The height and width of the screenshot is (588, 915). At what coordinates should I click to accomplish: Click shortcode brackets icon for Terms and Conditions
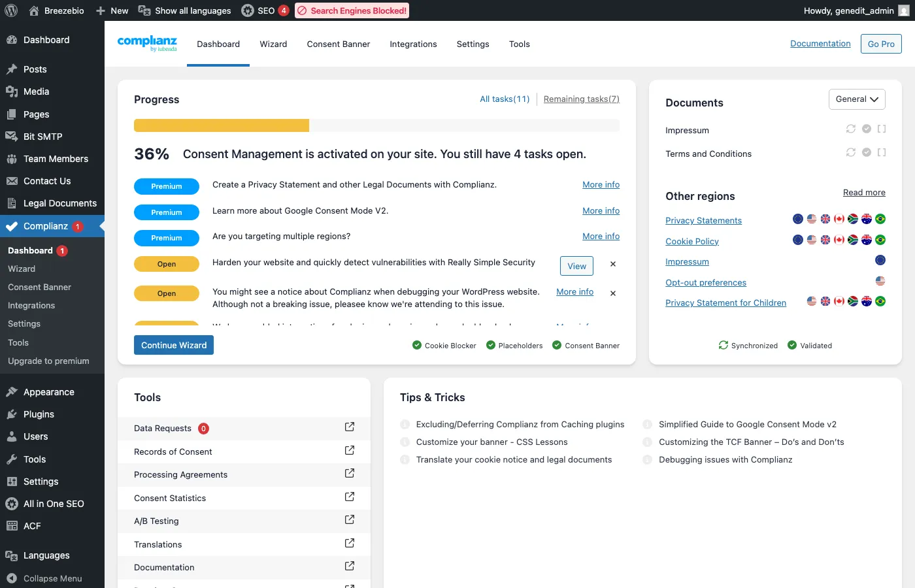(882, 153)
